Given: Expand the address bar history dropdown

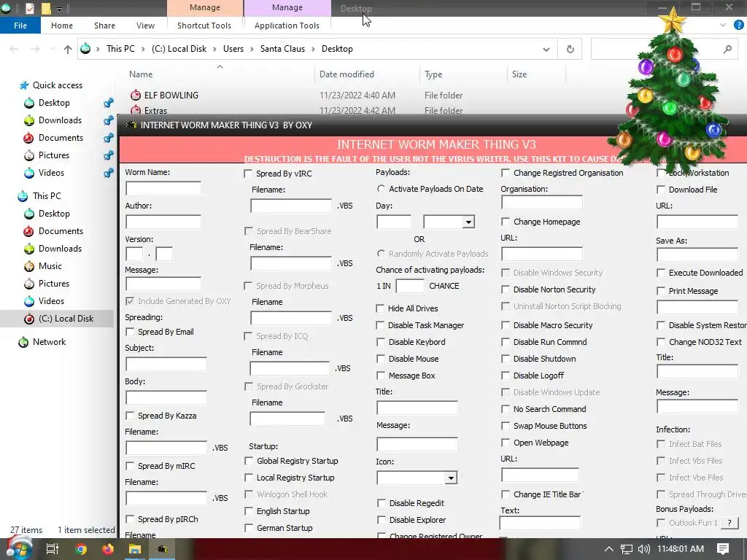Looking at the screenshot, I should 546,49.
